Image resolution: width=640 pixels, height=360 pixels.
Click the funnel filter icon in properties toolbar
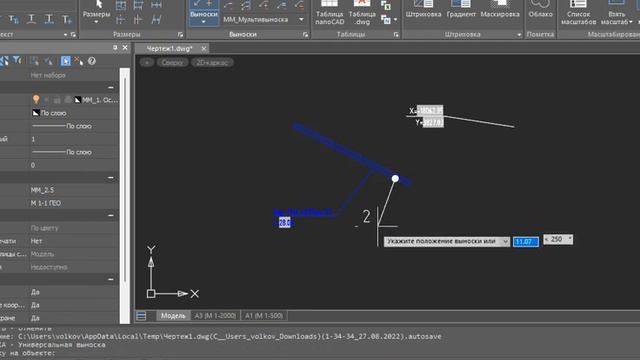tap(17, 61)
